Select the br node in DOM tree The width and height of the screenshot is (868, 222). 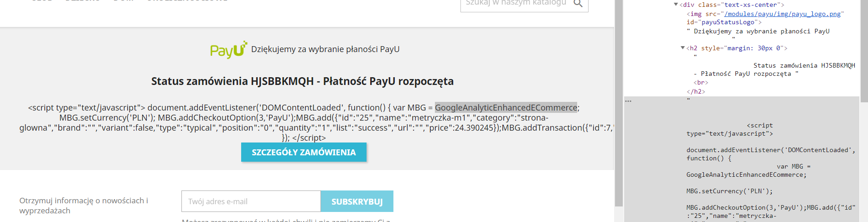701,83
